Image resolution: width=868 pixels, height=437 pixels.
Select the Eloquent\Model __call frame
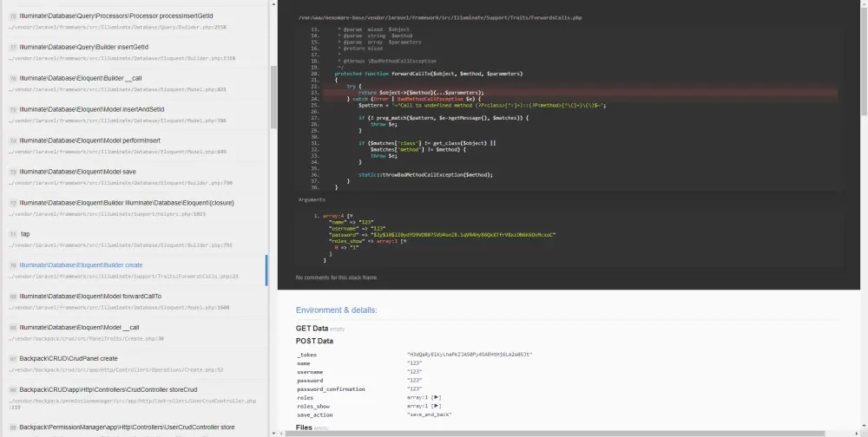pyautogui.click(x=135, y=332)
